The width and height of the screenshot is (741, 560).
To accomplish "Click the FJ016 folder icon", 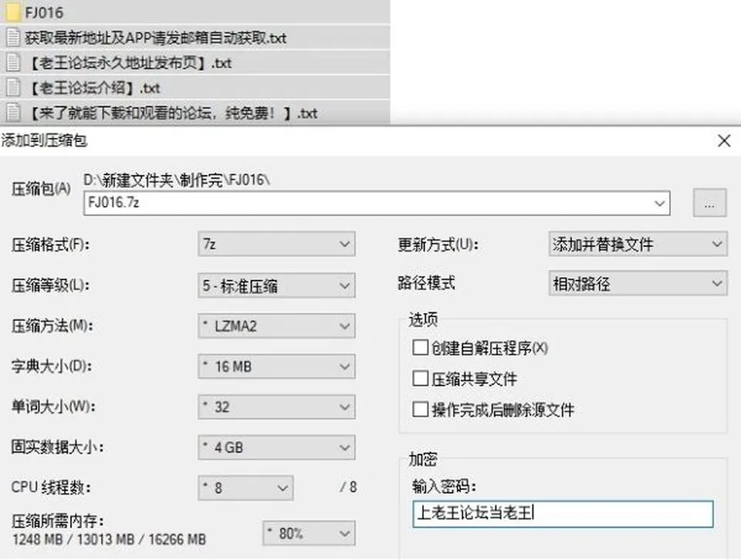I will (13, 12).
